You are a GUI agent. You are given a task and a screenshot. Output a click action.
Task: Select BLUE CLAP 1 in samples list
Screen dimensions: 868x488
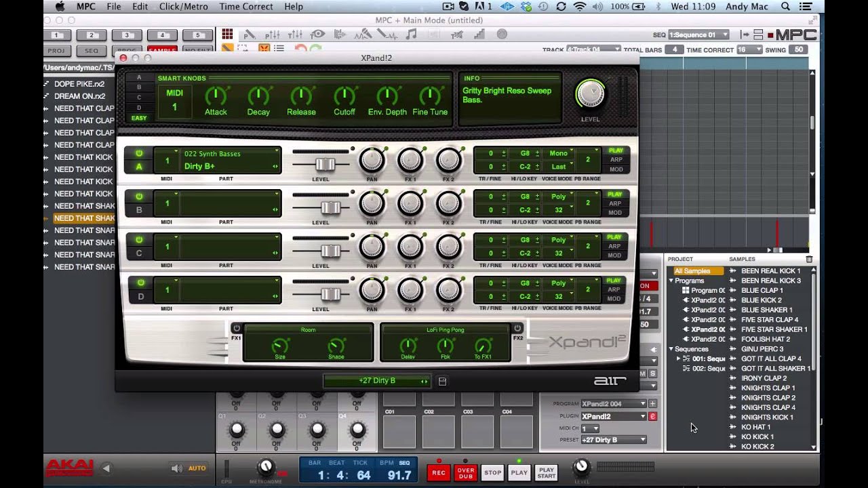coord(762,290)
